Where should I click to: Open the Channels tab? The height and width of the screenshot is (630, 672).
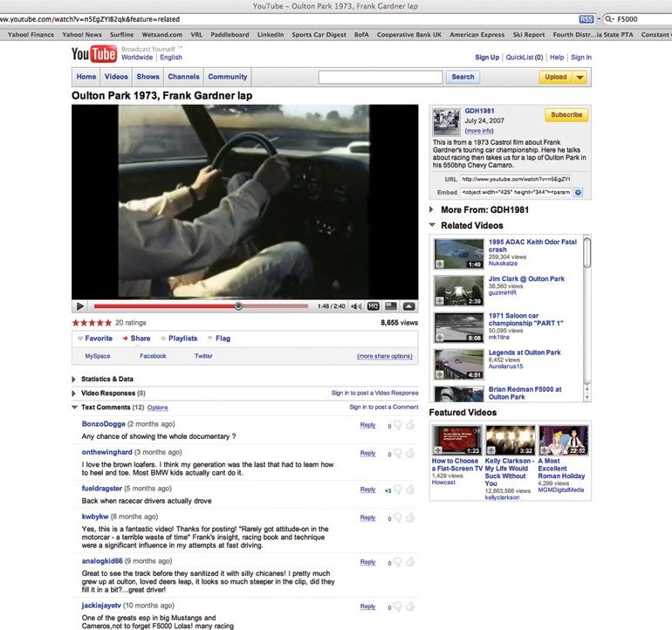pos(183,77)
